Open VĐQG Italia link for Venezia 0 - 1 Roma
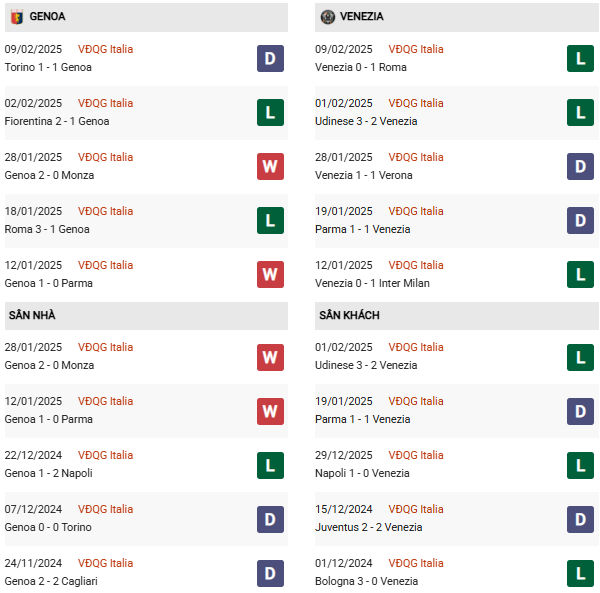 pyautogui.click(x=416, y=49)
